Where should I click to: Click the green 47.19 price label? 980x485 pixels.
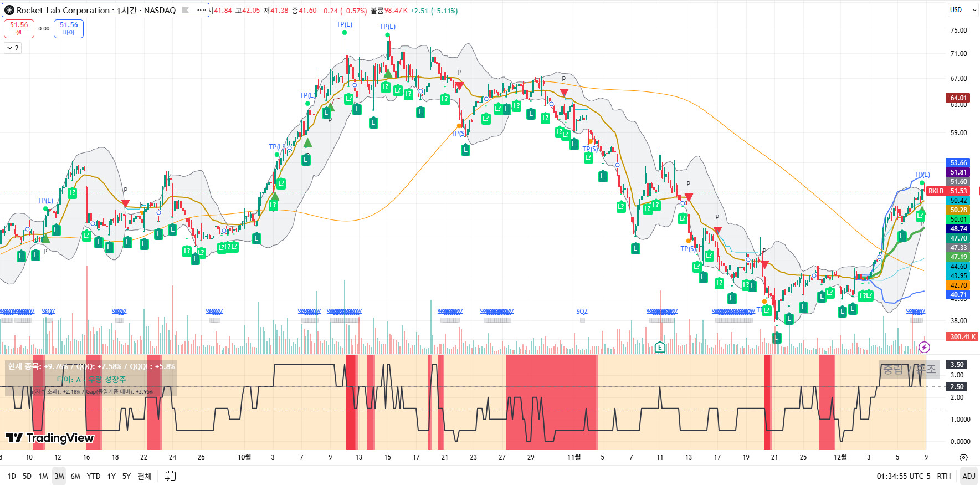[x=958, y=257]
